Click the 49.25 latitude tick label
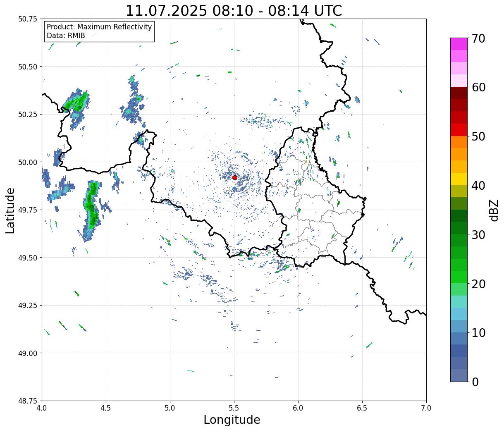This screenshot has height=430, width=504. coord(28,306)
